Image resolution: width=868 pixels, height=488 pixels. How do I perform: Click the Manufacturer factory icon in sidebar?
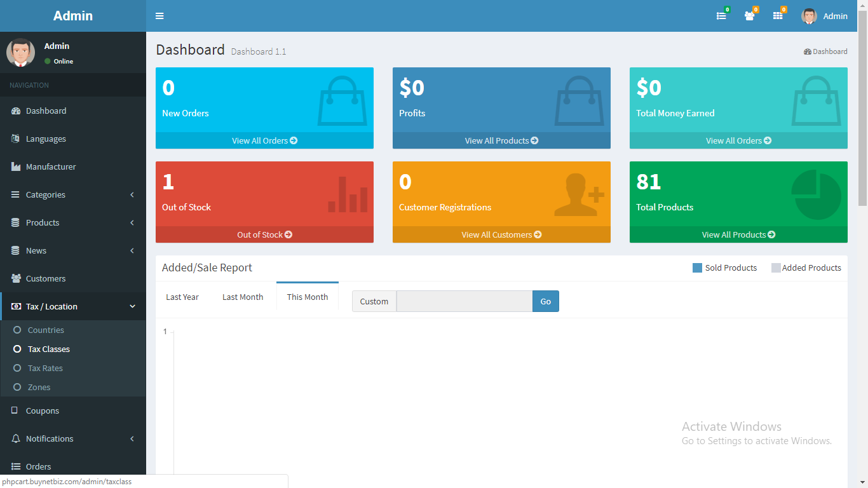tap(16, 166)
